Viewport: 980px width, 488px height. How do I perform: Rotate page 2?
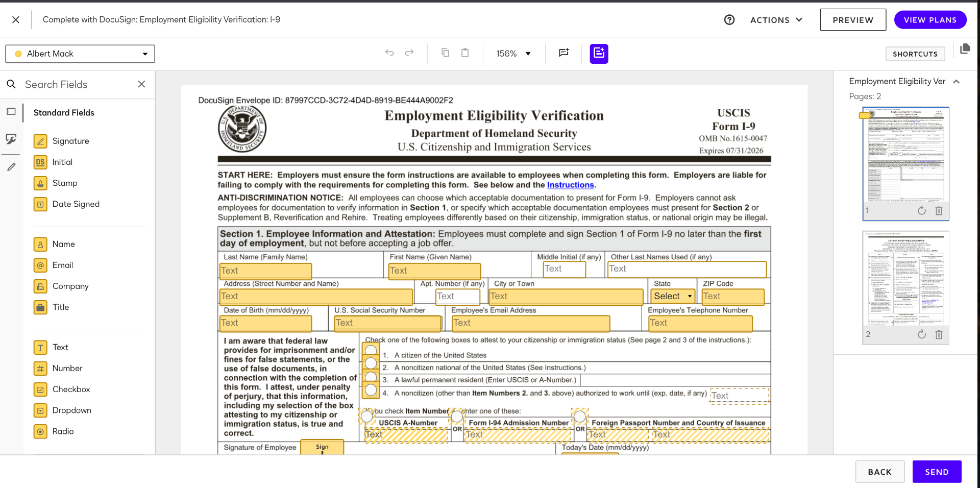(921, 334)
